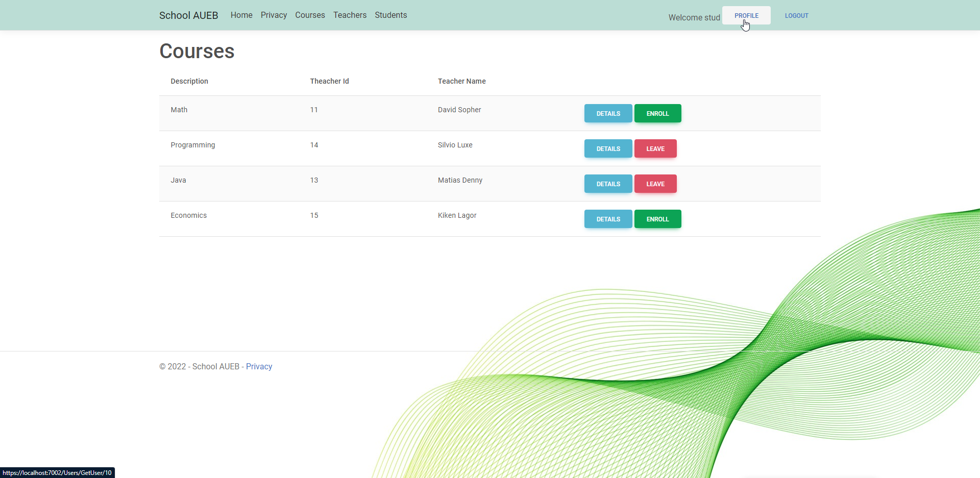Click the Profile button

point(746,15)
